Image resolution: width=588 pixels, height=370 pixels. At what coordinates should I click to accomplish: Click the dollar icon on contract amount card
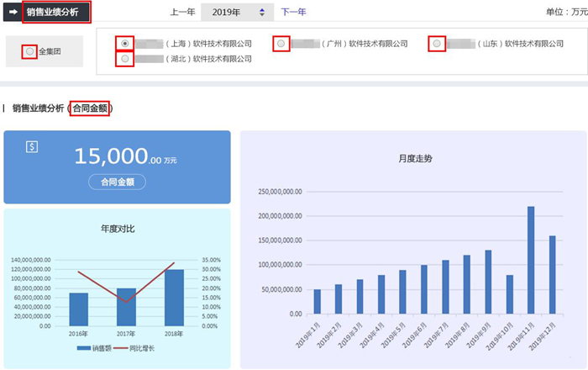point(32,147)
